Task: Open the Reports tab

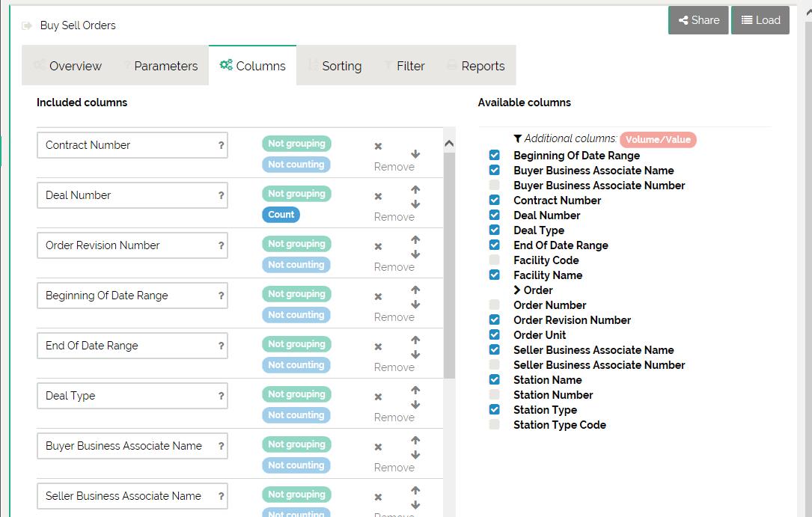Action: click(483, 66)
